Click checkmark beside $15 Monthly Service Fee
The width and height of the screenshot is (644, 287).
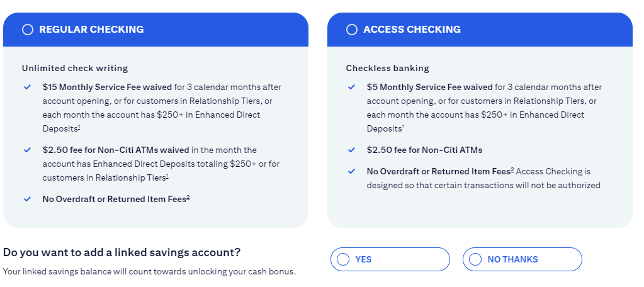(x=27, y=87)
